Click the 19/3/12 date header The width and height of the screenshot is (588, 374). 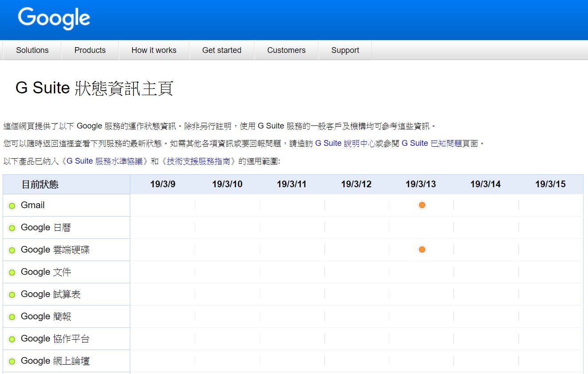356,184
